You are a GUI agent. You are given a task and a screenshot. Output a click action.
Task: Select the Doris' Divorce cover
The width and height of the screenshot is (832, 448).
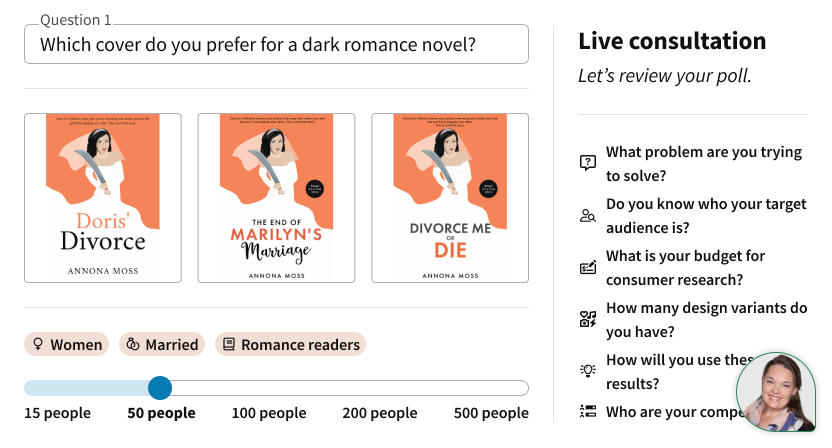click(103, 198)
